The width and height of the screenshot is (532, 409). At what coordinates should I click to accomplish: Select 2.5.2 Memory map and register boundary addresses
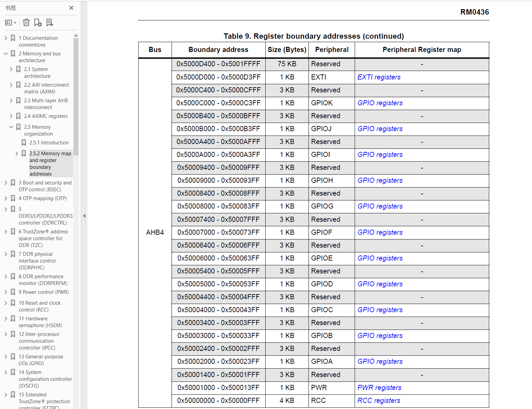(x=50, y=164)
